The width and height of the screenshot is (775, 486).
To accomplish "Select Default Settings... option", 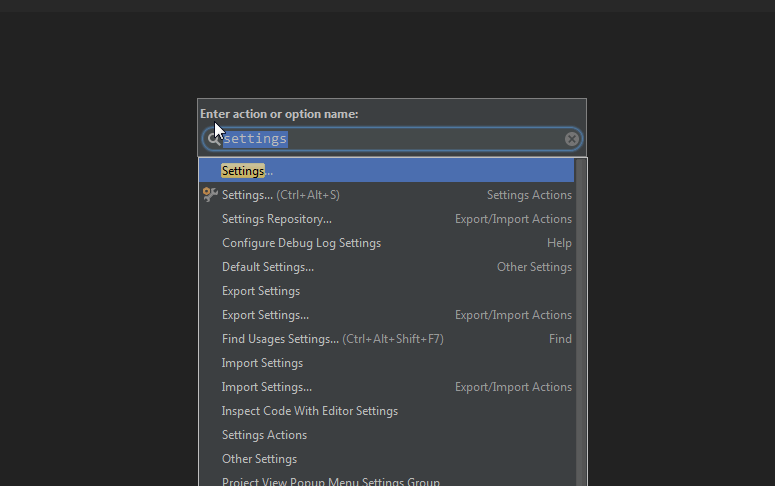I will (387, 267).
